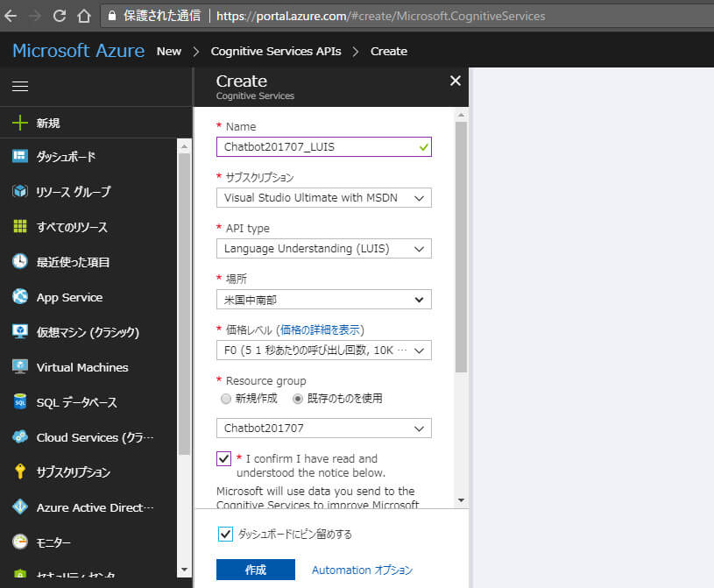Click the Name input field
The image size is (714, 588).
pyautogui.click(x=324, y=147)
